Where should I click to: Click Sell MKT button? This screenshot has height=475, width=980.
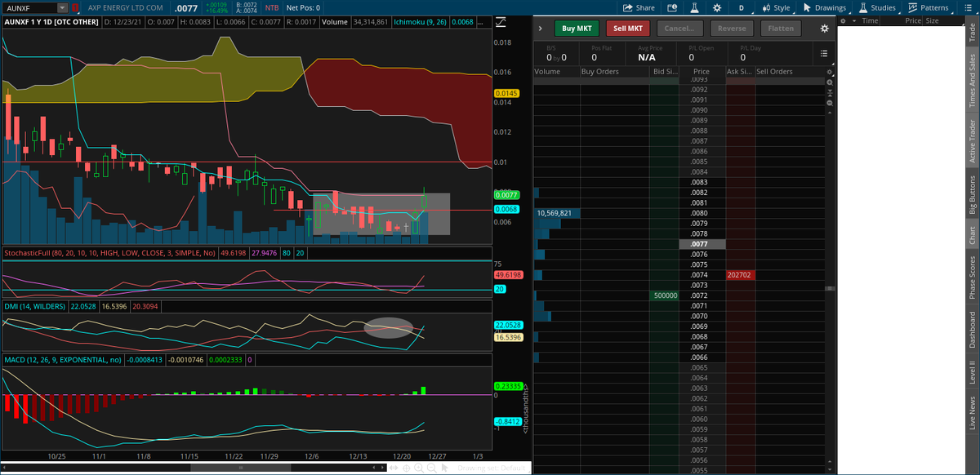[x=627, y=29]
